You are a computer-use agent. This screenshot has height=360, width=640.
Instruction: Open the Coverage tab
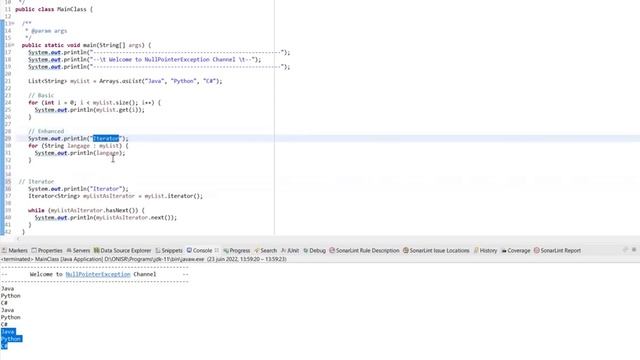point(516,250)
